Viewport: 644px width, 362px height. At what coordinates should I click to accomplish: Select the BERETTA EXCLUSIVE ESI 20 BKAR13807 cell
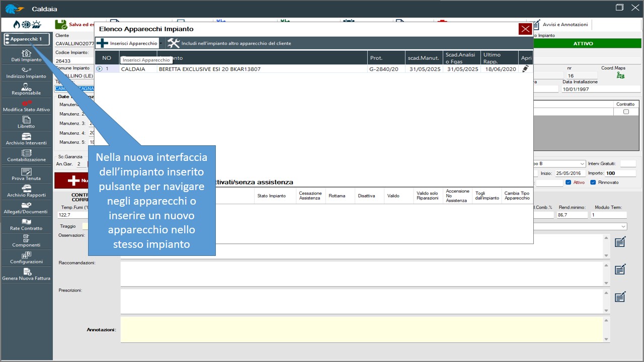pyautogui.click(x=262, y=69)
